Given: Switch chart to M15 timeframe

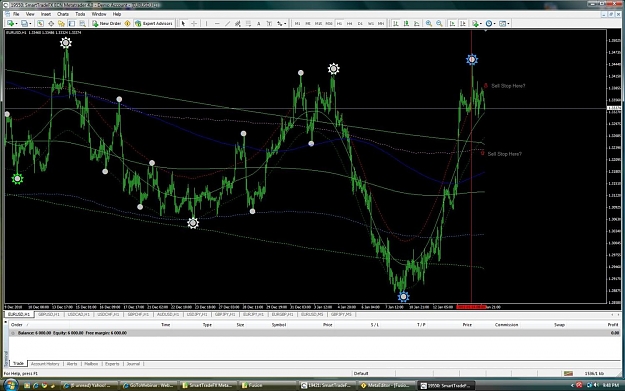Looking at the screenshot, I should 318,24.
